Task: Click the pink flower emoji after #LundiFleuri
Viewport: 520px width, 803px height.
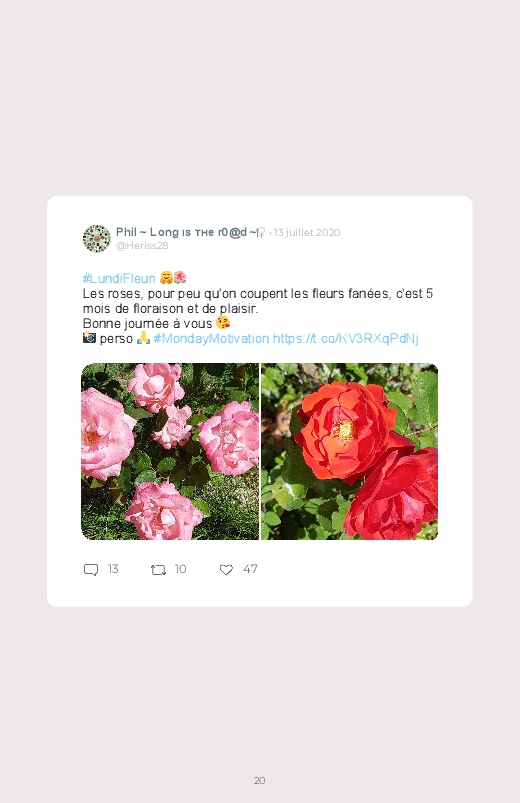Action: 180,278
